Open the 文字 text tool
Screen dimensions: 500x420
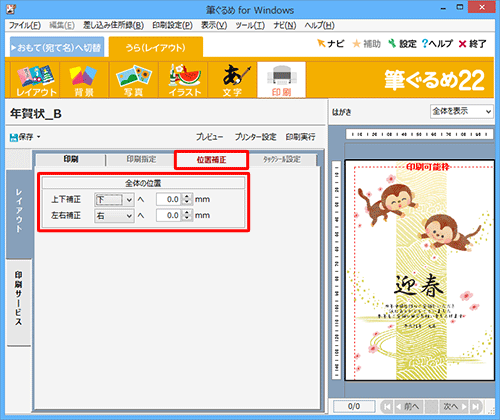coord(232,80)
